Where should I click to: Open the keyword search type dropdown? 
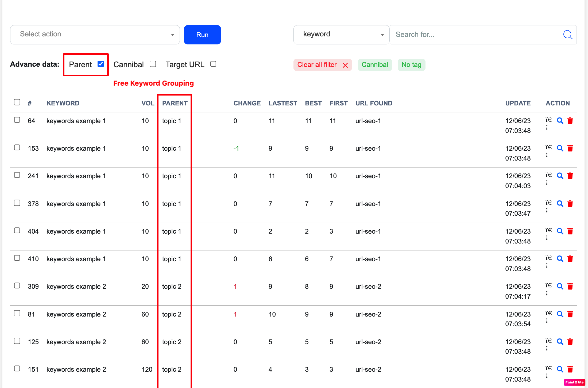(x=341, y=35)
